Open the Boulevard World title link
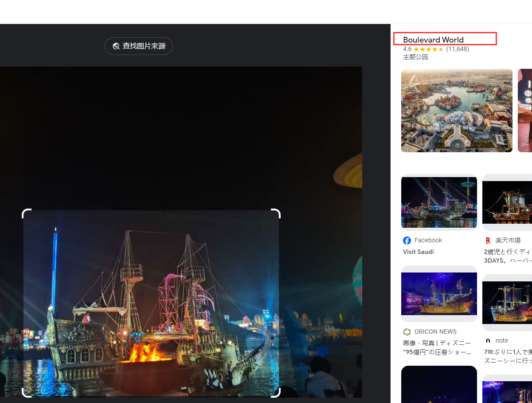Screen dimensions: 532x403 coord(433,40)
